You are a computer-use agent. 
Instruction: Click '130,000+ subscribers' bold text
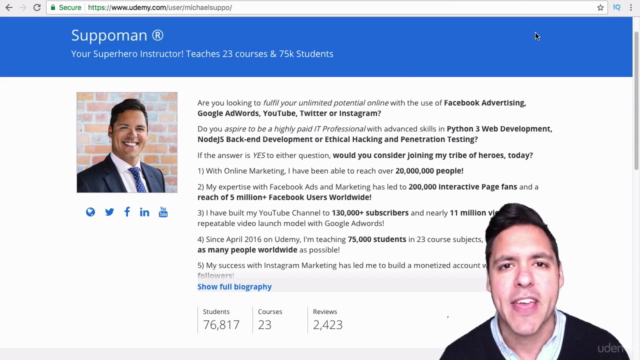click(370, 213)
